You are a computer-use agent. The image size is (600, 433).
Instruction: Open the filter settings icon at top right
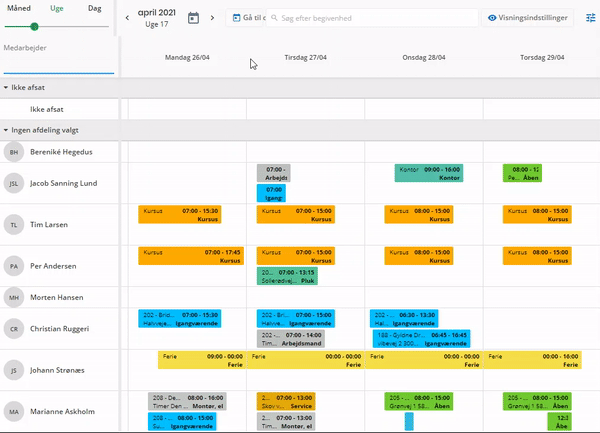(x=590, y=18)
